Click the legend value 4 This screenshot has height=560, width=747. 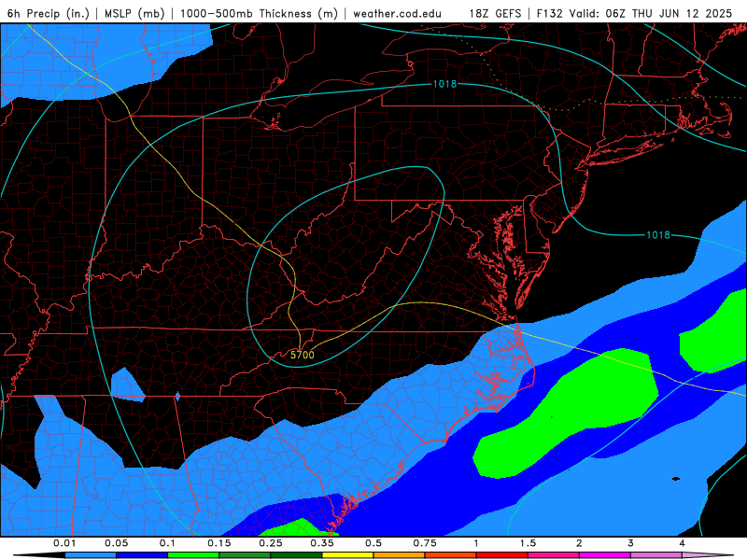pyautogui.click(x=683, y=543)
